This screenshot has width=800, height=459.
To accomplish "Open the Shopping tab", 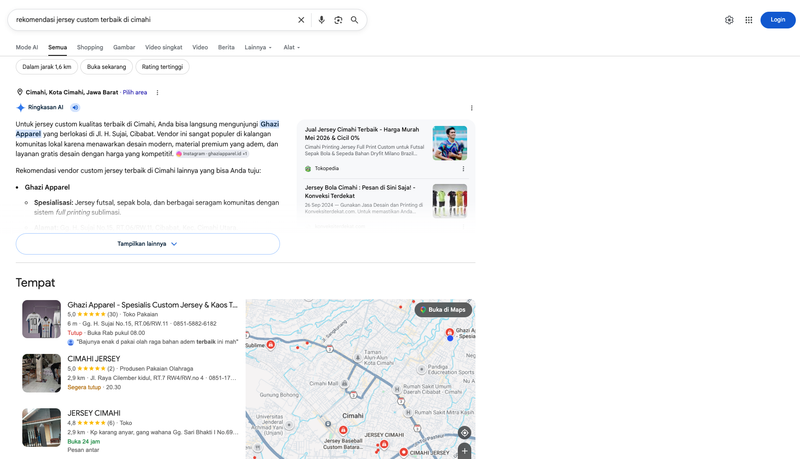I will coord(90,47).
